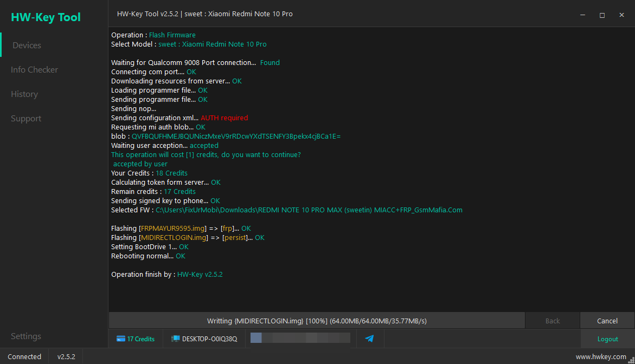Open the Support section
The image size is (635, 364).
tap(26, 119)
